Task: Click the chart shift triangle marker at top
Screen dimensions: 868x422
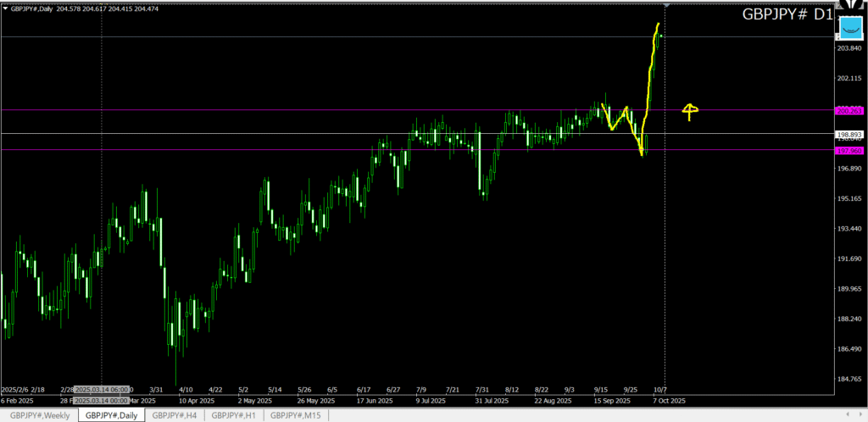Action: pyautogui.click(x=667, y=6)
